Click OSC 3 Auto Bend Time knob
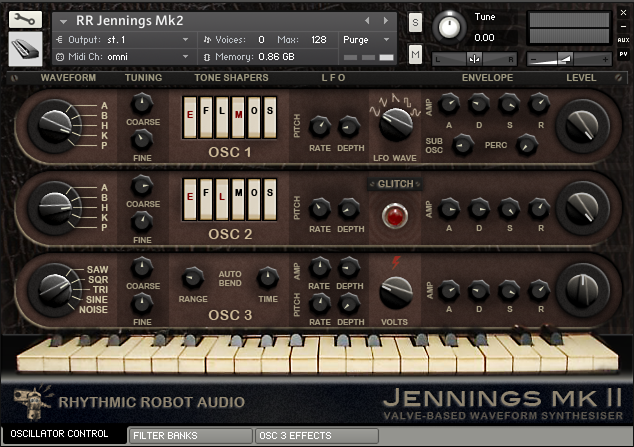This screenshot has width=634, height=447. [x=268, y=278]
